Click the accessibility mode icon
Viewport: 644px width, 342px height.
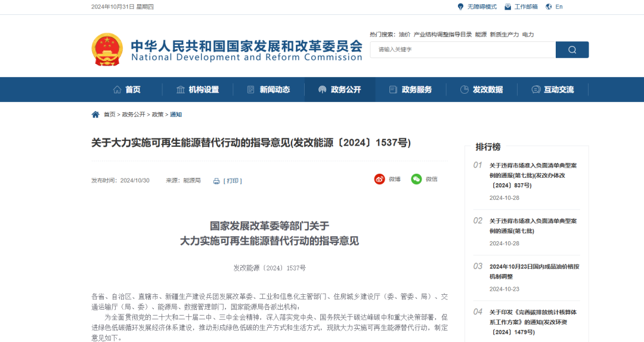[460, 7]
